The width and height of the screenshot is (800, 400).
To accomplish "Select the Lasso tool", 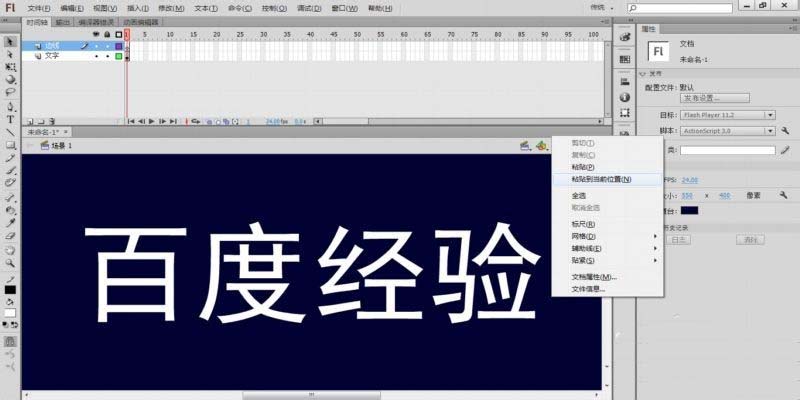I will [x=10, y=92].
